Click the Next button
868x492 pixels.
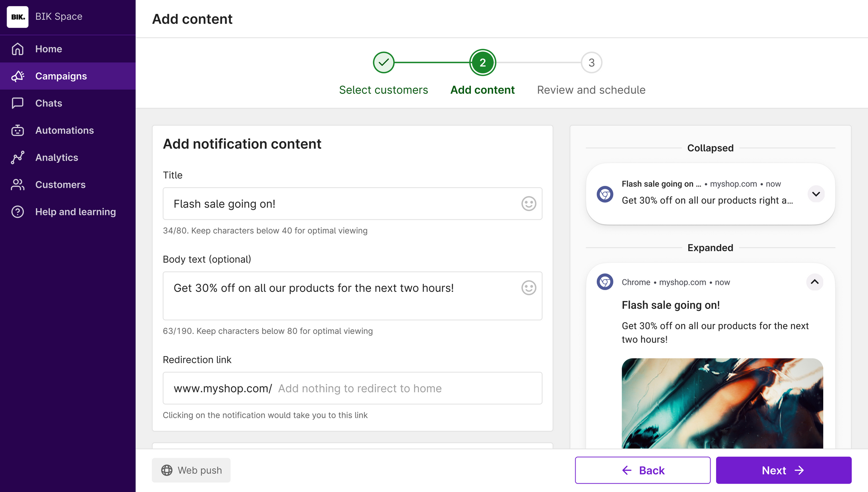pos(783,470)
